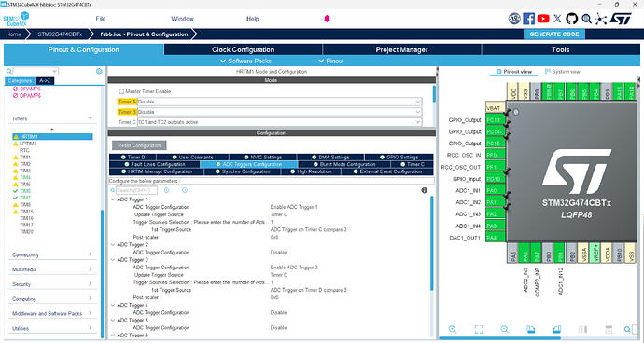
Task: Switch to Clock Configuration tab
Action: (x=244, y=49)
